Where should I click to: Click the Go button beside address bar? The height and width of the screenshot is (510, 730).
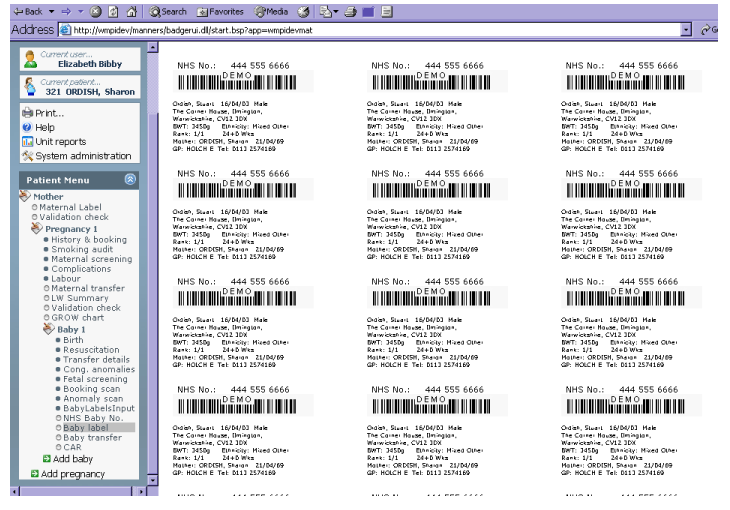709,30
